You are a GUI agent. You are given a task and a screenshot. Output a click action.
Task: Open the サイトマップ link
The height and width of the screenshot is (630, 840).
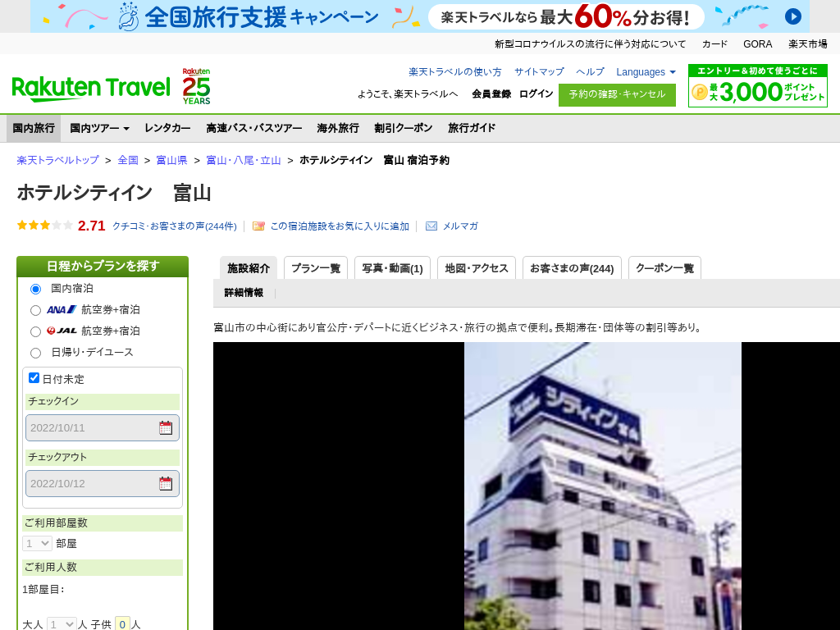coord(539,72)
